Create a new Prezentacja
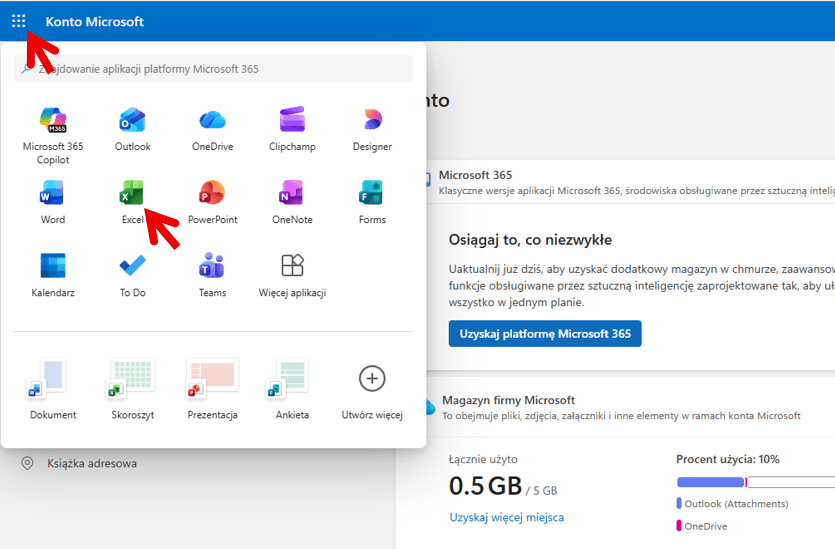The height and width of the screenshot is (549, 835). coord(212,389)
